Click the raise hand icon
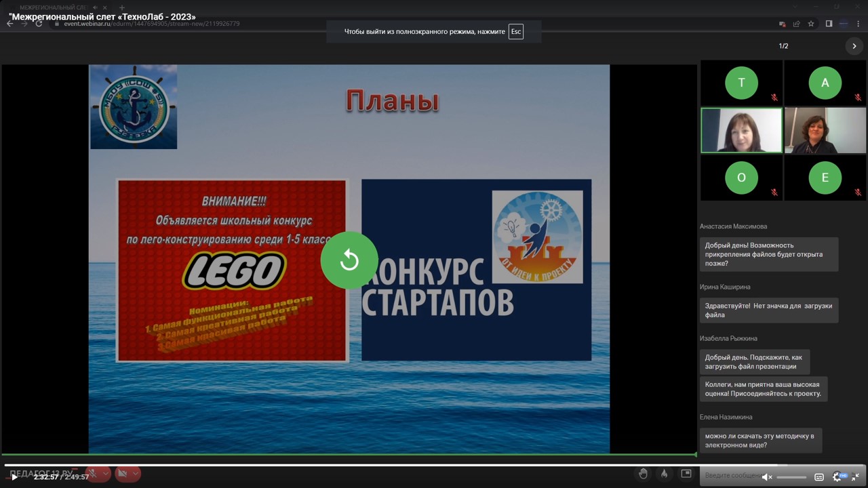Image resolution: width=868 pixels, height=488 pixels. [643, 474]
